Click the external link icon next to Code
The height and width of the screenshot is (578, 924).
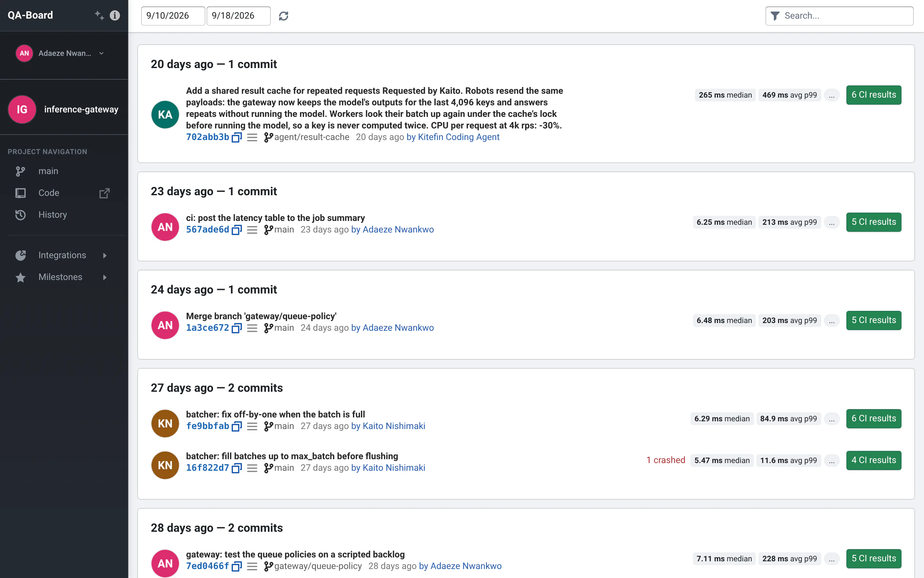[x=104, y=193]
